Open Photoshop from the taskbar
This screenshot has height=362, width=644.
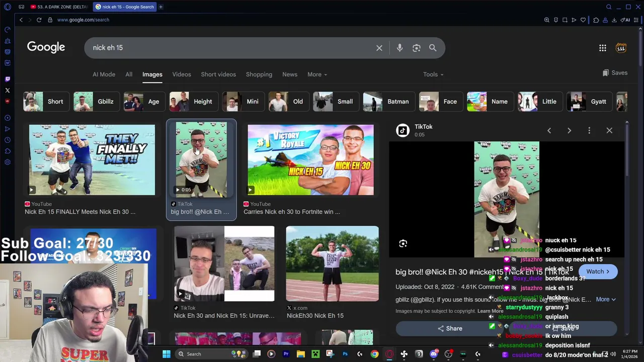tap(345, 354)
